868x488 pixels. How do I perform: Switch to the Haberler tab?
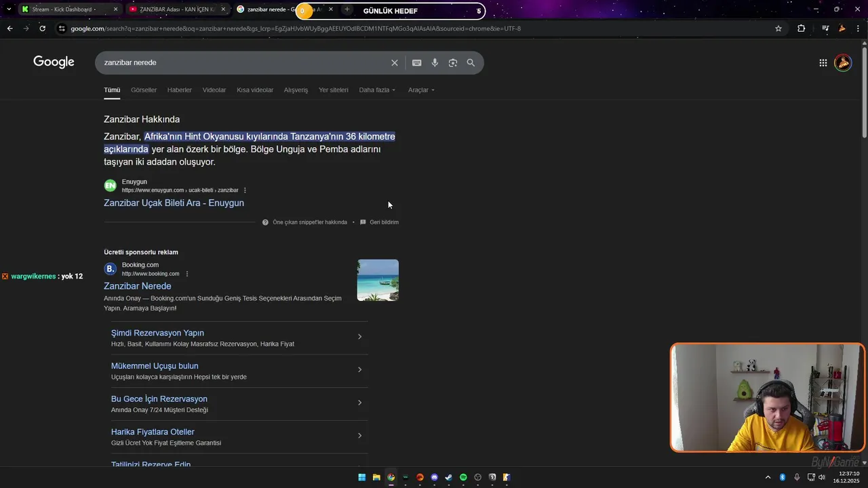click(180, 89)
